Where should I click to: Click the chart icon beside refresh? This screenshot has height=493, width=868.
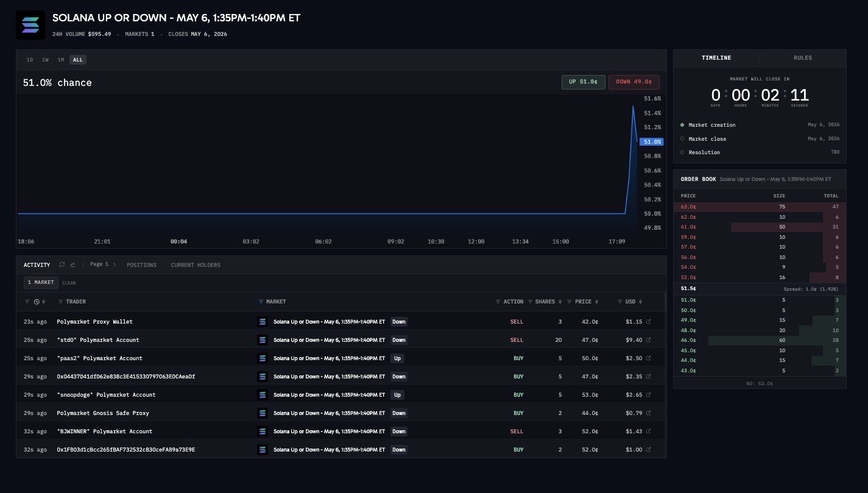[x=72, y=264]
